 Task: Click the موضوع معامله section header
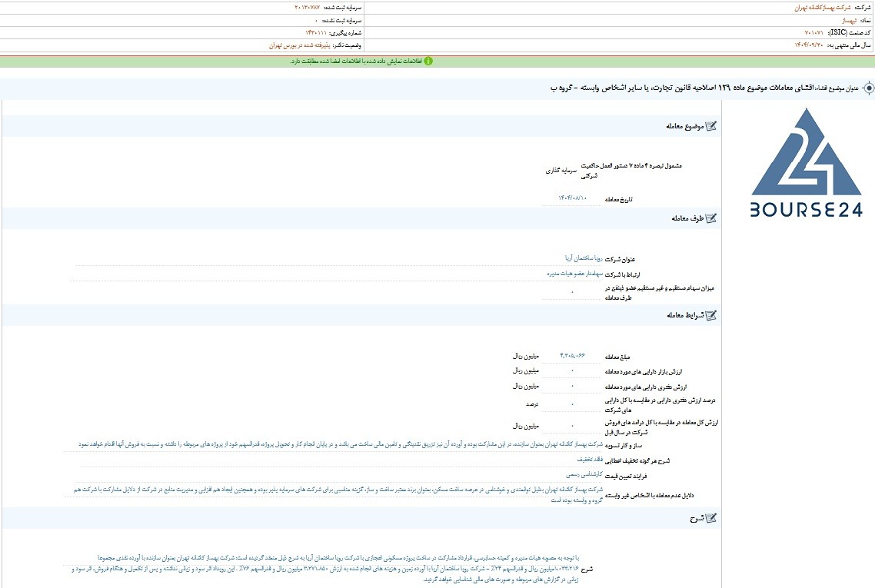685,126
